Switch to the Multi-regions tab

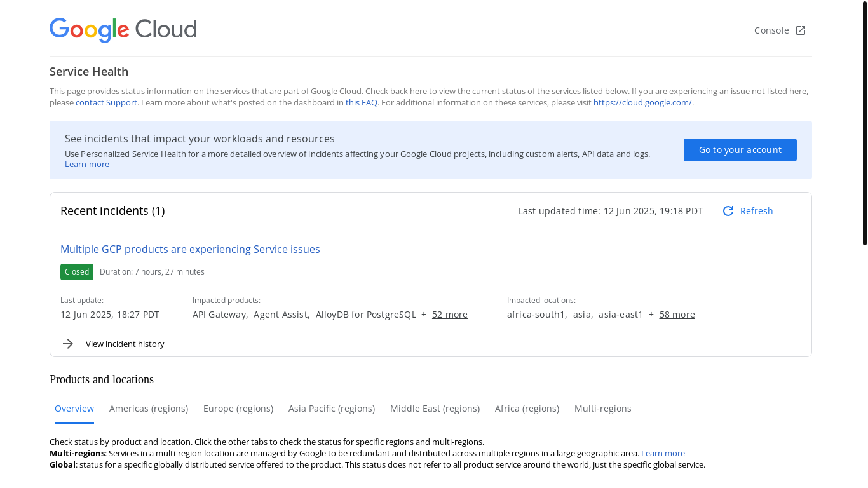click(x=603, y=409)
